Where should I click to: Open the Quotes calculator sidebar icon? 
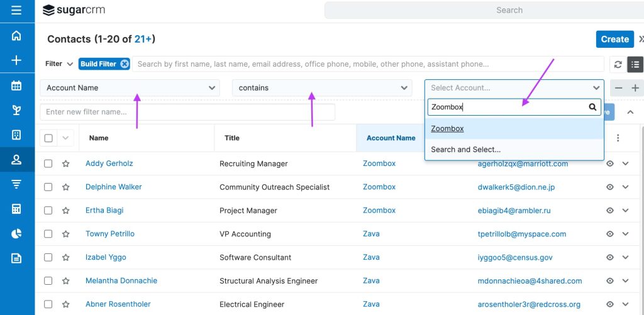coord(16,209)
